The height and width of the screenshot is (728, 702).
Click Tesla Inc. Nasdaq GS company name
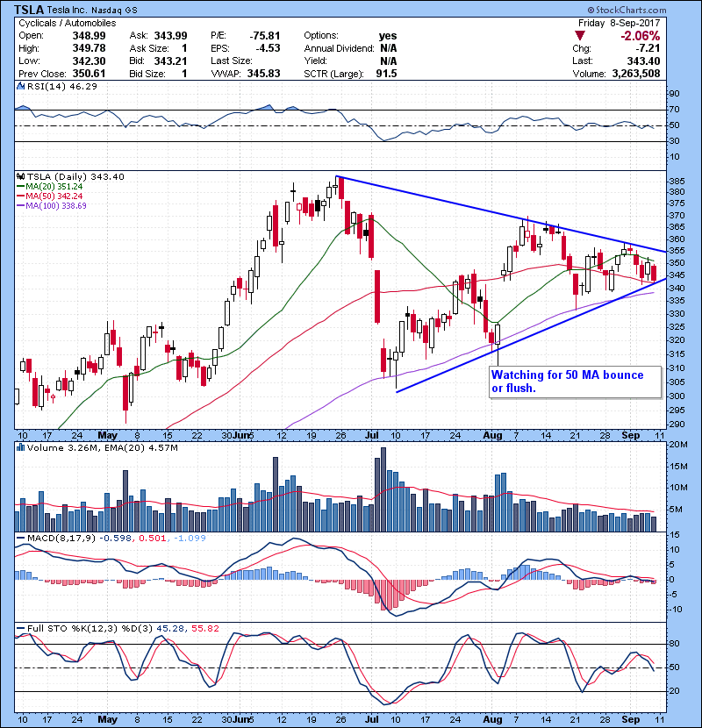pos(92,11)
